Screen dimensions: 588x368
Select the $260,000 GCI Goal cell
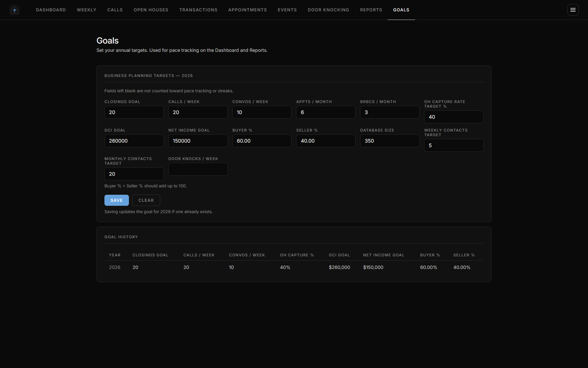point(339,267)
